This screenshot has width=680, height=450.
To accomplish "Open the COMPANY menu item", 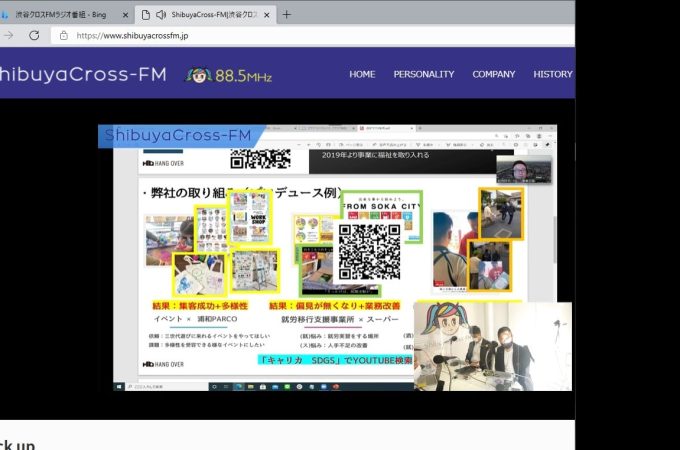I will click(494, 74).
